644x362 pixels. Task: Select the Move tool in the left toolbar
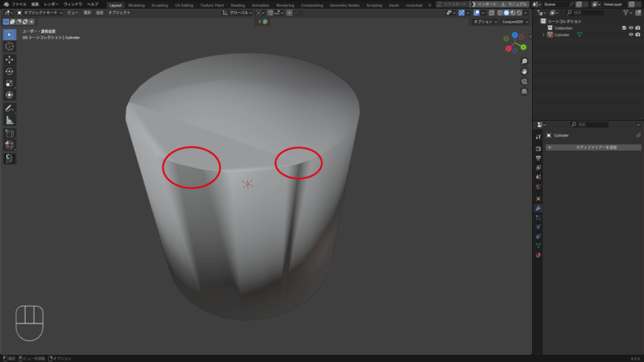click(x=10, y=60)
